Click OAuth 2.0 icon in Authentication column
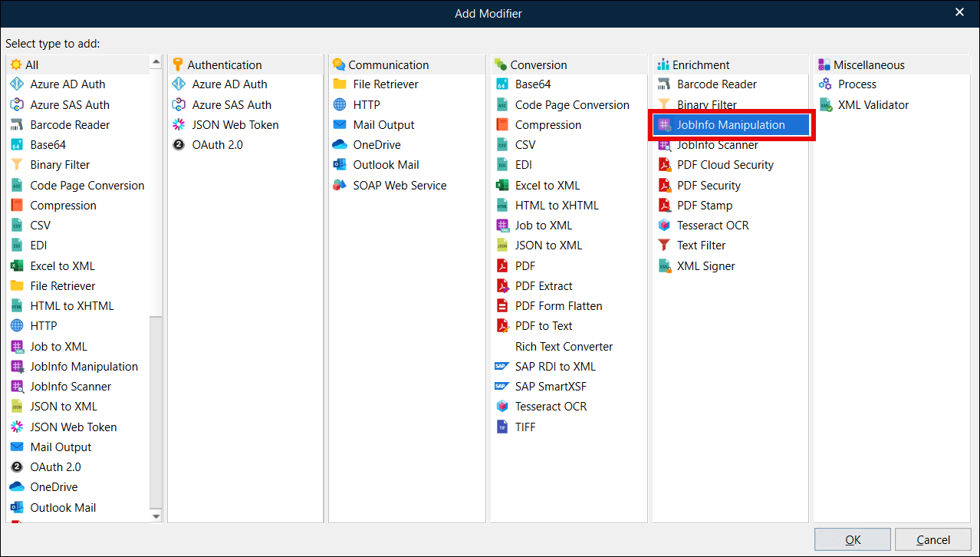 179,145
